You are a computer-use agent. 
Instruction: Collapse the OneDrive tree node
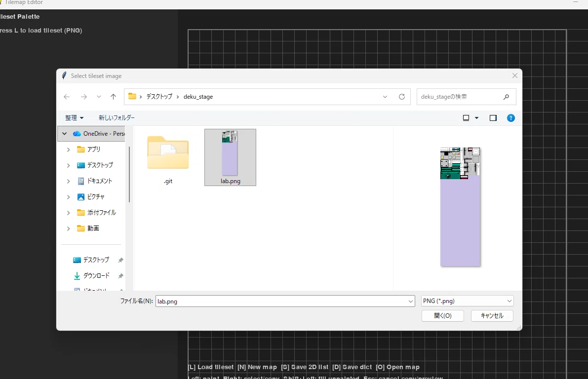pyautogui.click(x=65, y=133)
